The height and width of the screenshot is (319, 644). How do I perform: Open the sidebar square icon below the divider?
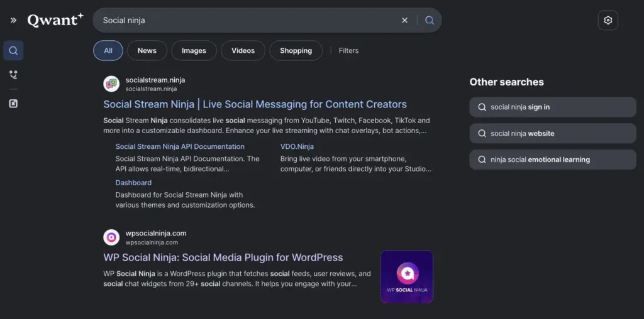pos(13,104)
